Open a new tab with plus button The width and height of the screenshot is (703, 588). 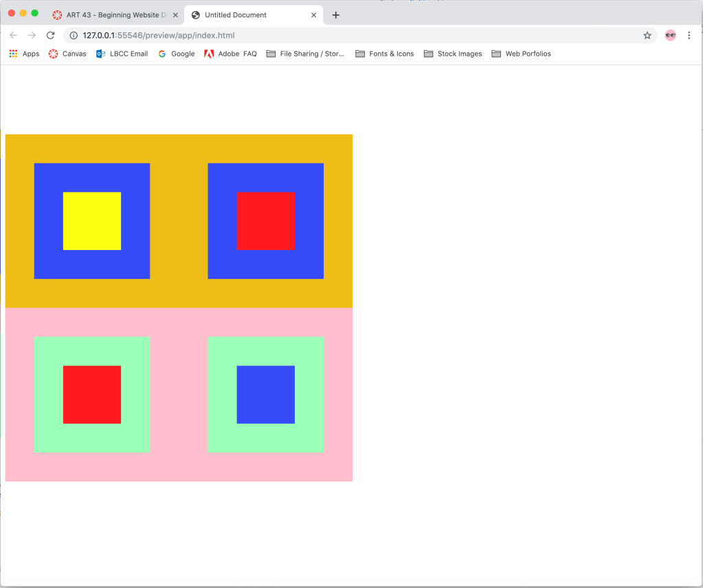pos(335,15)
